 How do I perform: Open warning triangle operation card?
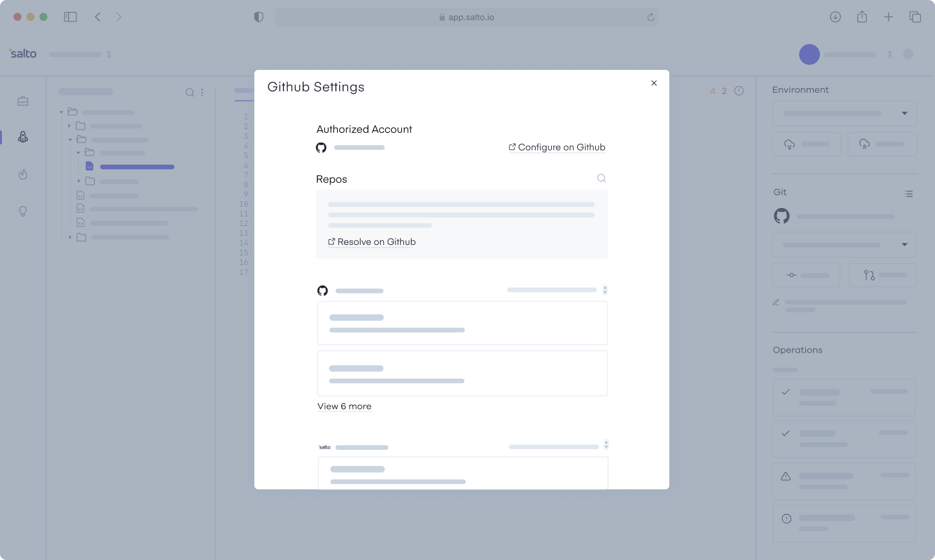tap(844, 481)
